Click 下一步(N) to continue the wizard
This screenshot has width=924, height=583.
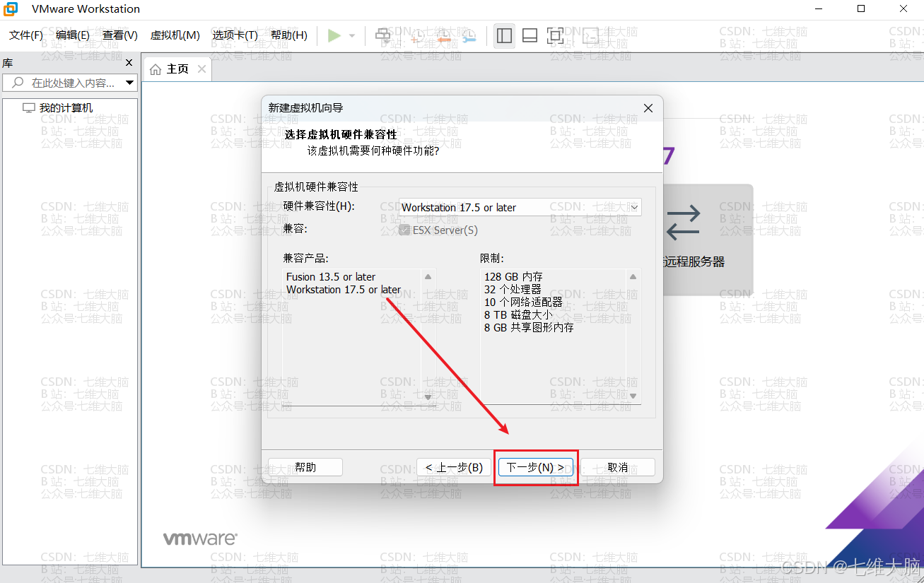click(x=536, y=467)
